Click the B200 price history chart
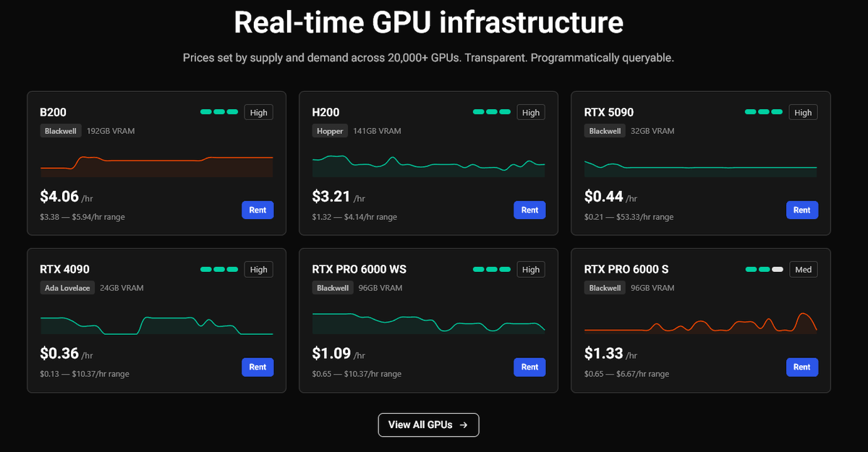 [157, 166]
